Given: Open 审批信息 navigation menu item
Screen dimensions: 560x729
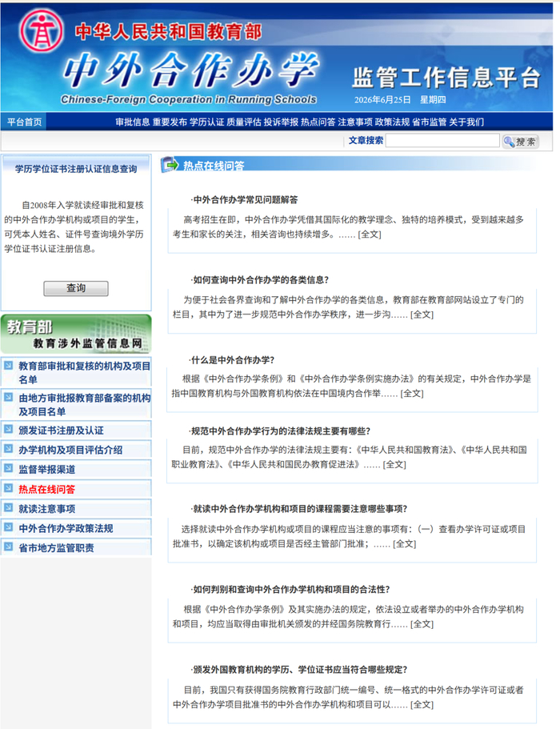Looking at the screenshot, I should (x=133, y=122).
